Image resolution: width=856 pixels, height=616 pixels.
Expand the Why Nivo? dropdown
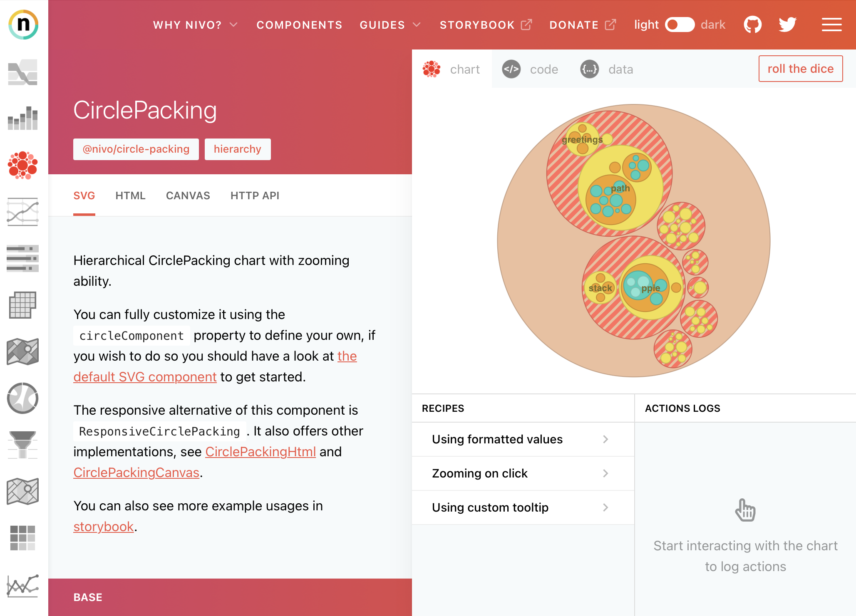click(195, 25)
